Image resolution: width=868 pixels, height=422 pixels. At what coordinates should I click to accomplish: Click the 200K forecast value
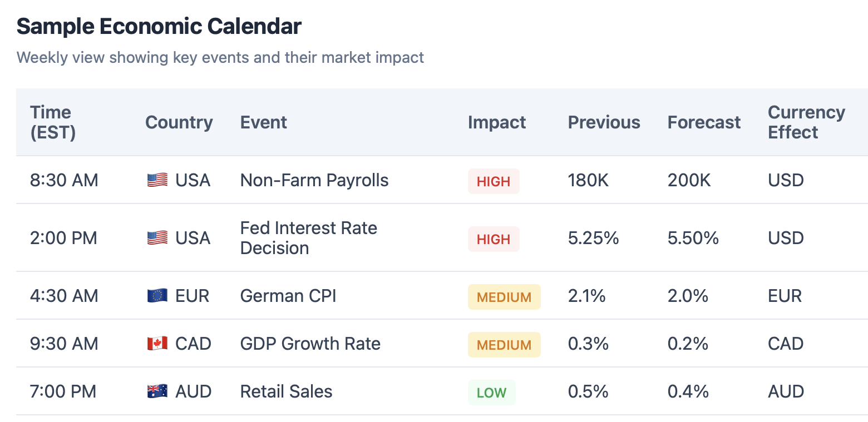tap(689, 181)
